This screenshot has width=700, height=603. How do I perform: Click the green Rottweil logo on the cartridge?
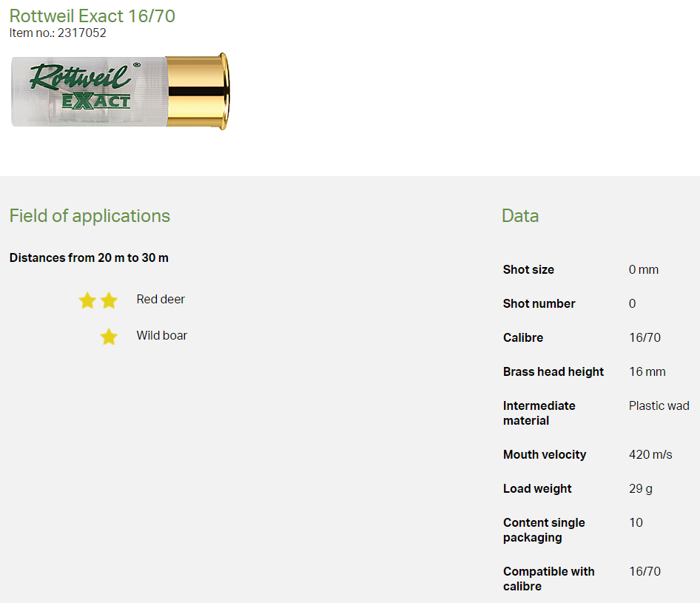[80, 76]
